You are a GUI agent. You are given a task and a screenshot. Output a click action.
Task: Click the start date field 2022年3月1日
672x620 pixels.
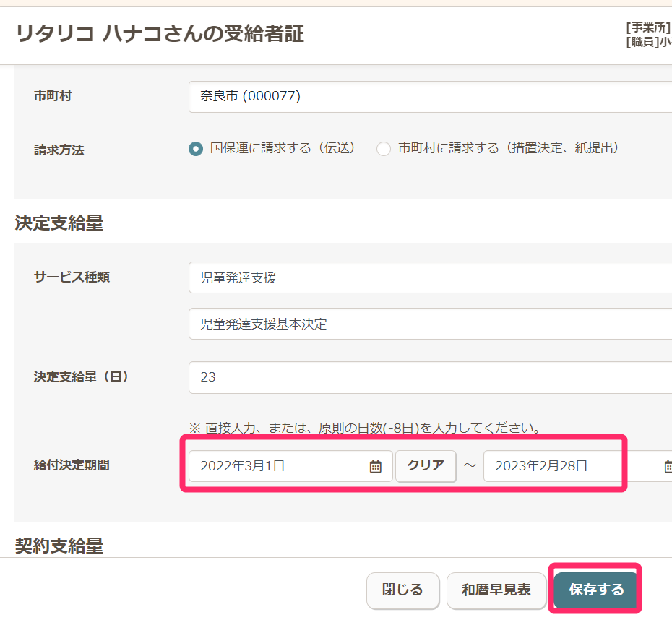[x=278, y=466]
